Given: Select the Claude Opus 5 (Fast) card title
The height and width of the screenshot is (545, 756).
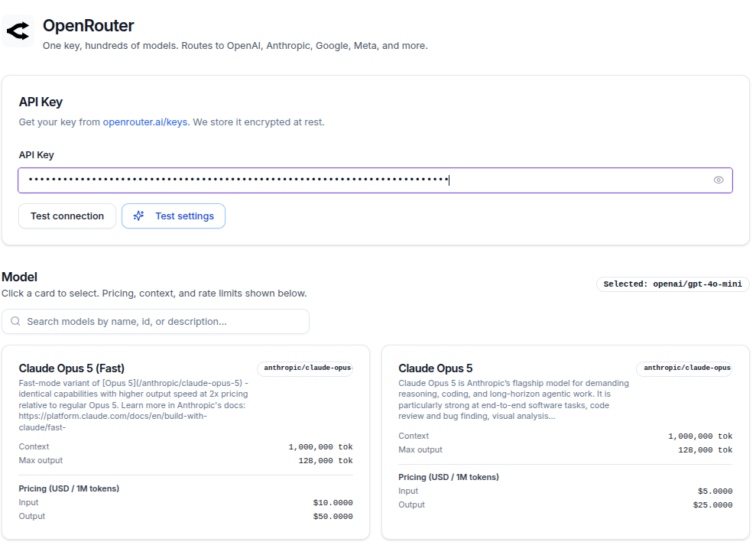Looking at the screenshot, I should point(71,368).
